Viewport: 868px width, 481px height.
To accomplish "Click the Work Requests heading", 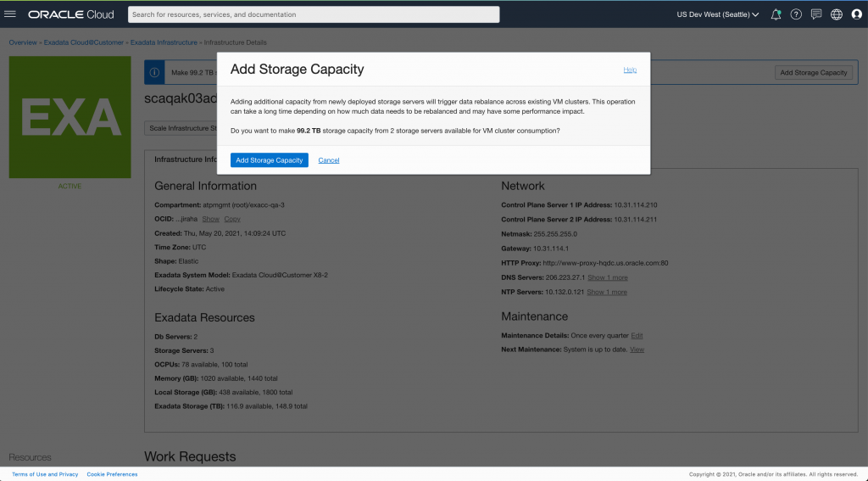I will click(190, 456).
